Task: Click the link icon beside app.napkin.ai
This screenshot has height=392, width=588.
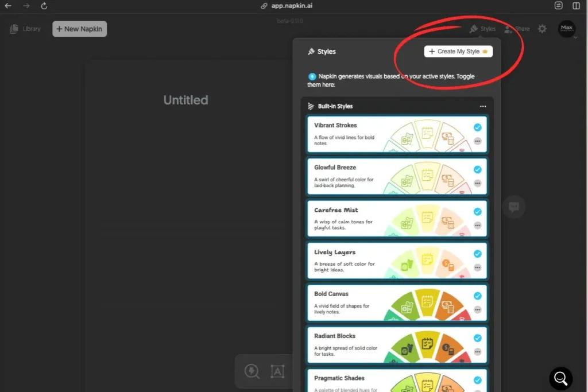Action: [264, 6]
